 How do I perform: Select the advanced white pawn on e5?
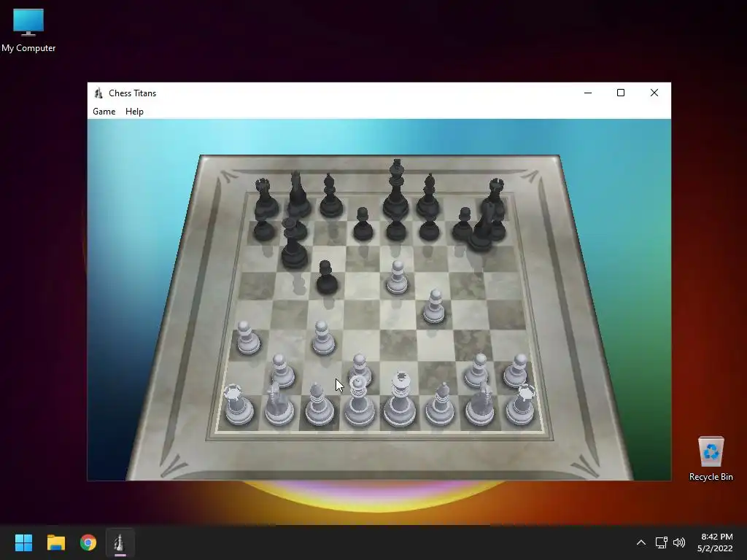pyautogui.click(x=398, y=278)
